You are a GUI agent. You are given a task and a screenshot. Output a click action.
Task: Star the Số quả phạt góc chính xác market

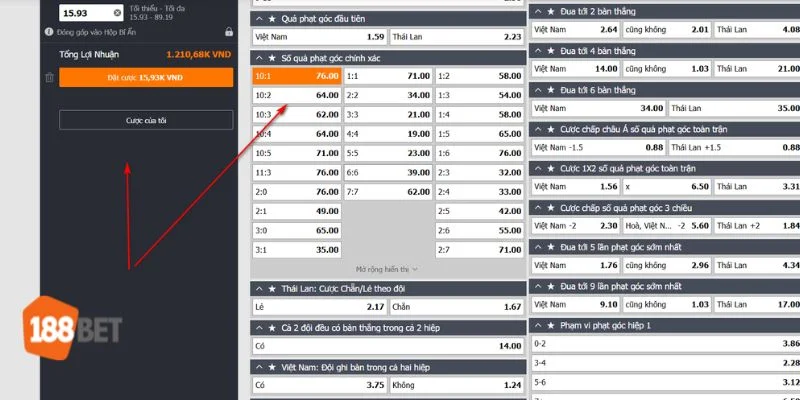(x=270, y=58)
